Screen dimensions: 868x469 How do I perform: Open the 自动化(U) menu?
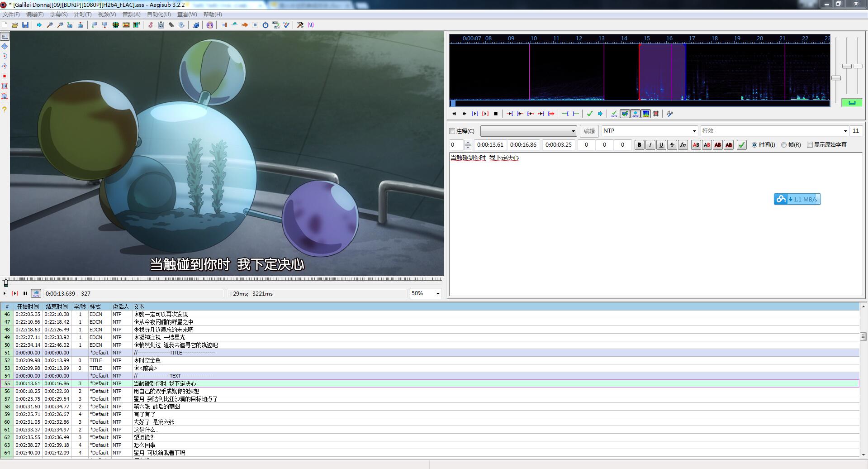pyautogui.click(x=159, y=14)
